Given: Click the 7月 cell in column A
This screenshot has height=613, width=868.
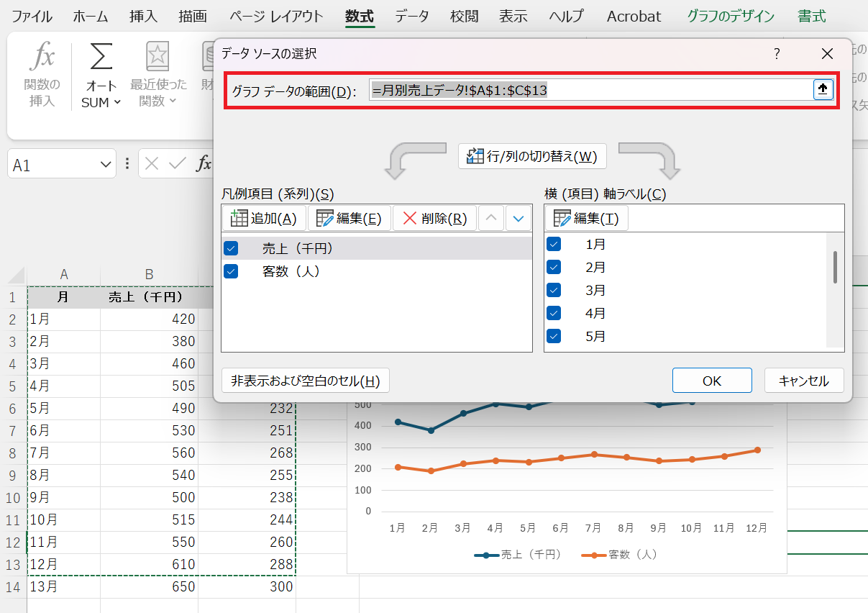Looking at the screenshot, I should (64, 453).
